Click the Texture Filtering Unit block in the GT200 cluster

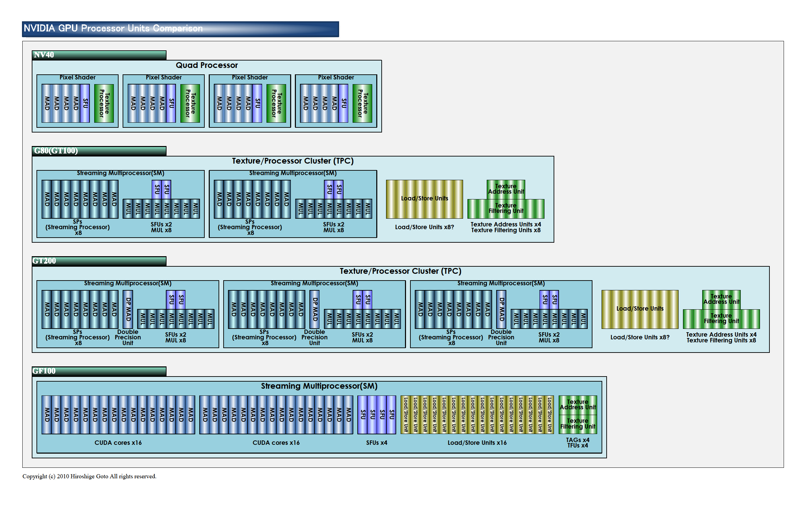[x=721, y=319]
